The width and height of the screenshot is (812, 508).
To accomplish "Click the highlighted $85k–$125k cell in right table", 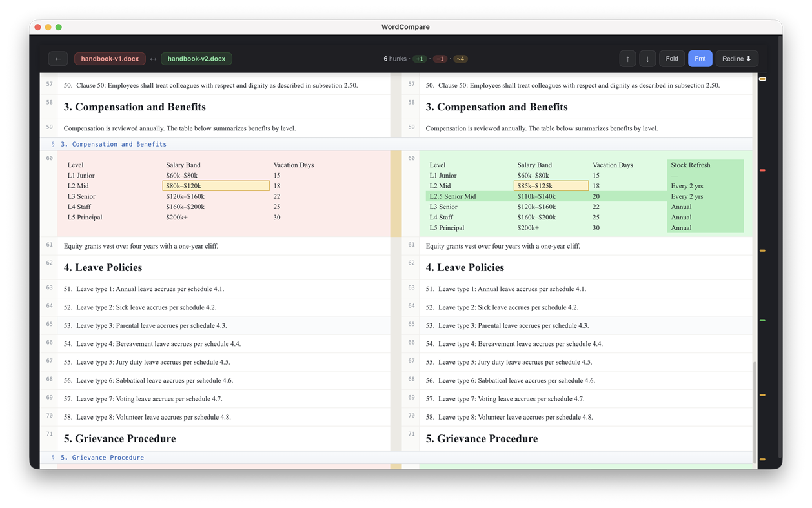I will click(x=551, y=186).
